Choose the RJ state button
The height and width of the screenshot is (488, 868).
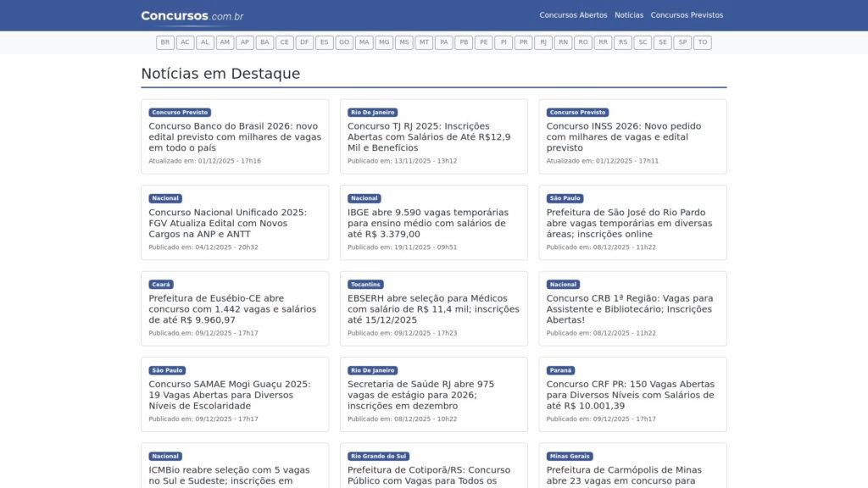(x=543, y=42)
